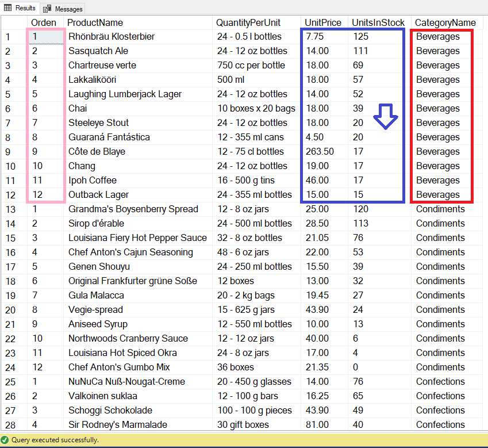Click the Gula Malacca cell

point(138,295)
